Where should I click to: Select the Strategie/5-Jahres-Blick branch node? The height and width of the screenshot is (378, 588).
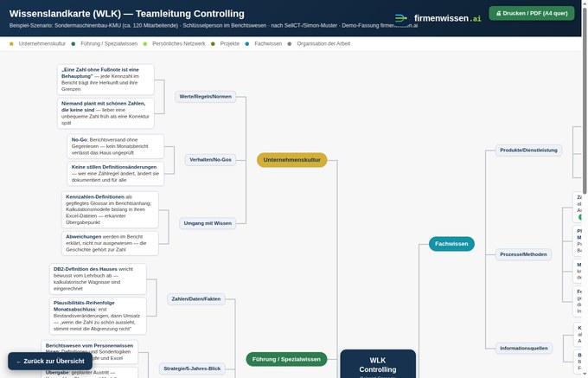[192, 368]
